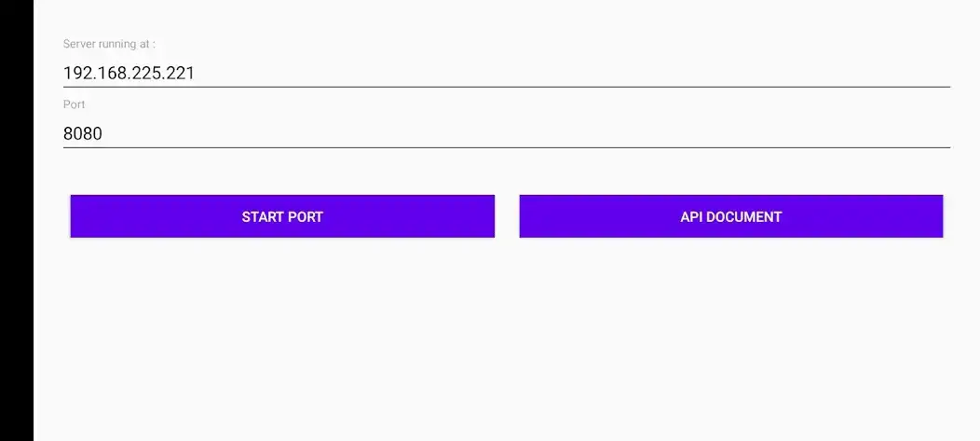Click the blank right side of the Port field
Image resolution: width=980 pixels, height=441 pixels.
pyautogui.click(x=526, y=133)
